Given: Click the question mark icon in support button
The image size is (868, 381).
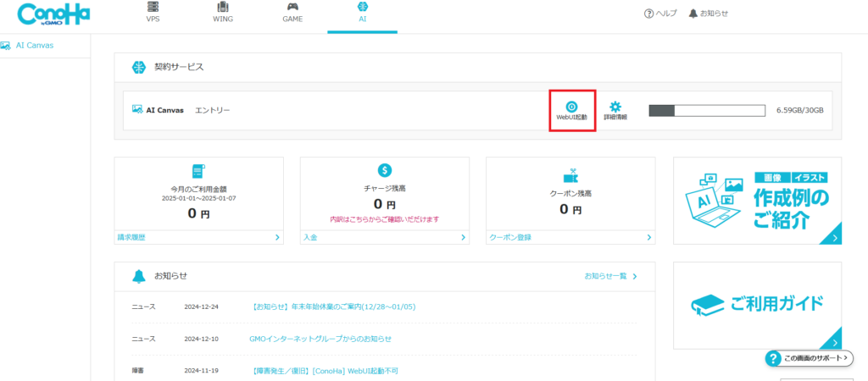Looking at the screenshot, I should [773, 358].
